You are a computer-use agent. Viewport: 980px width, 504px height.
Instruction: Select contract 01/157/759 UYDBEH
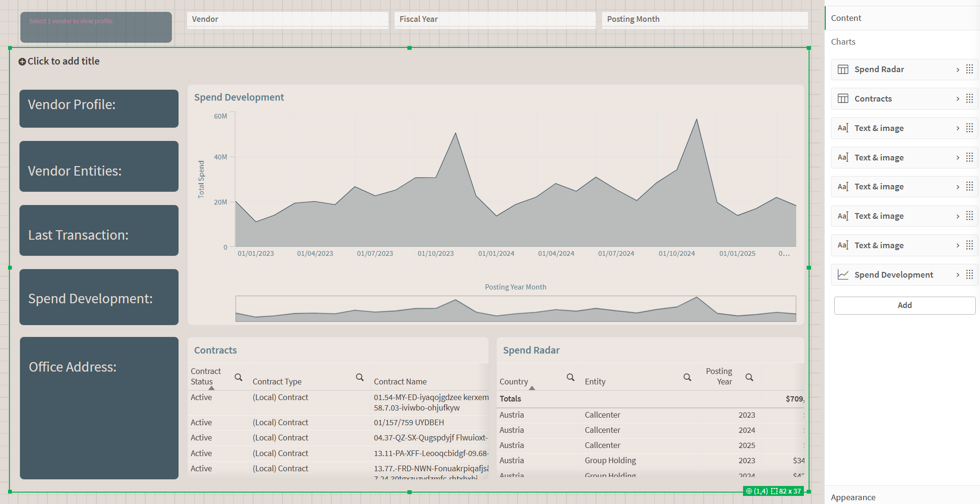(x=409, y=422)
